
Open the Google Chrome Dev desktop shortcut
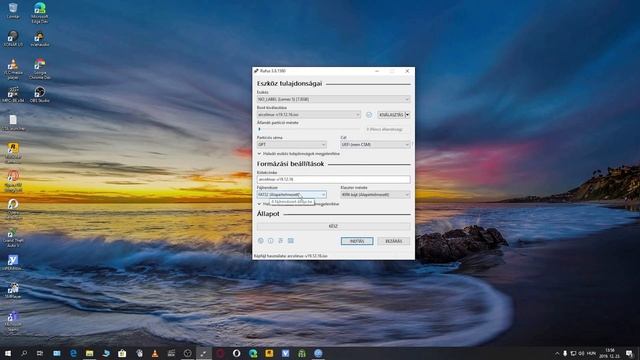coord(40,68)
